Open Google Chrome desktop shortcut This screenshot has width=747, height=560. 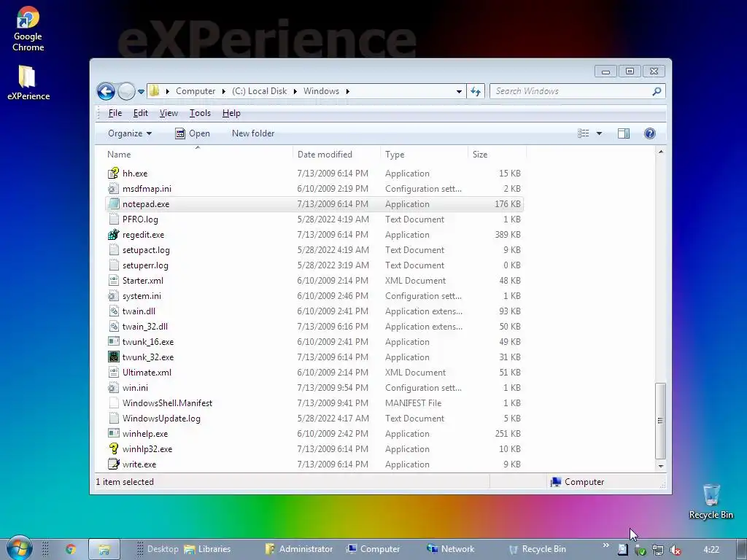pyautogui.click(x=28, y=29)
